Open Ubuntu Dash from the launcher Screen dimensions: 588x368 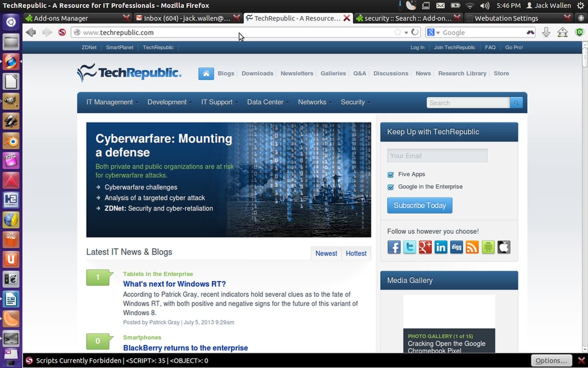[11, 22]
